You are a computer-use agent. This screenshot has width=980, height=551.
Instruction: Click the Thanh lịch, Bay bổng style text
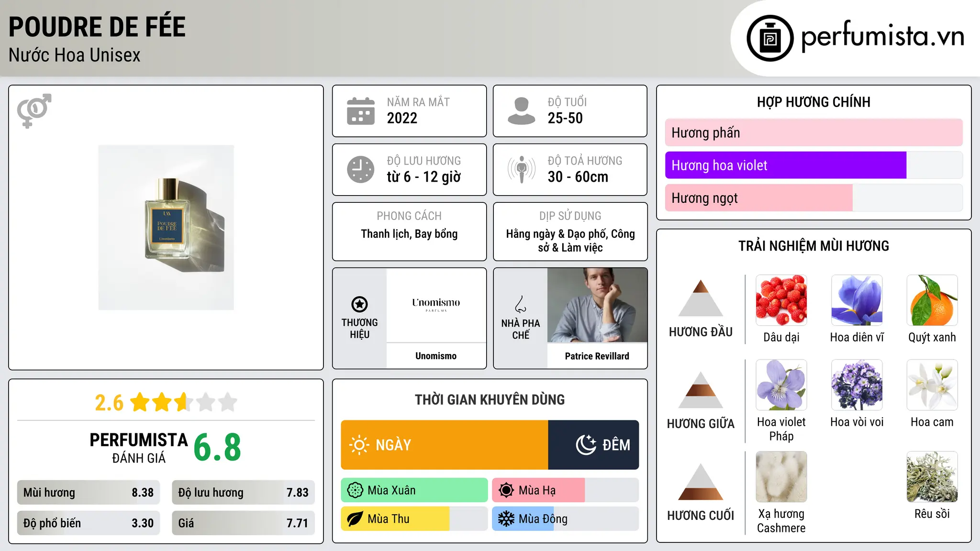click(409, 234)
